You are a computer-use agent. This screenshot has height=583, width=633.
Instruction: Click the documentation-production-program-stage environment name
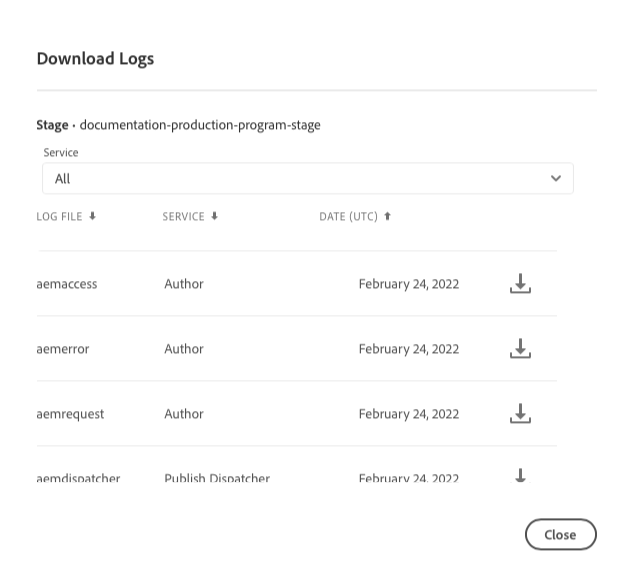200,125
